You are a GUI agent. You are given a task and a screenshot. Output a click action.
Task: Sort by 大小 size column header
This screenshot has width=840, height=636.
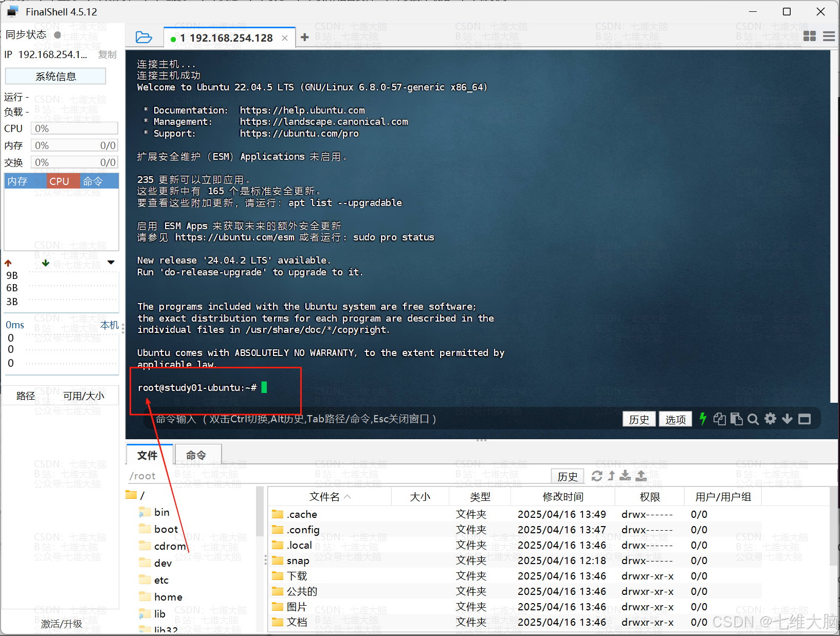click(x=420, y=497)
